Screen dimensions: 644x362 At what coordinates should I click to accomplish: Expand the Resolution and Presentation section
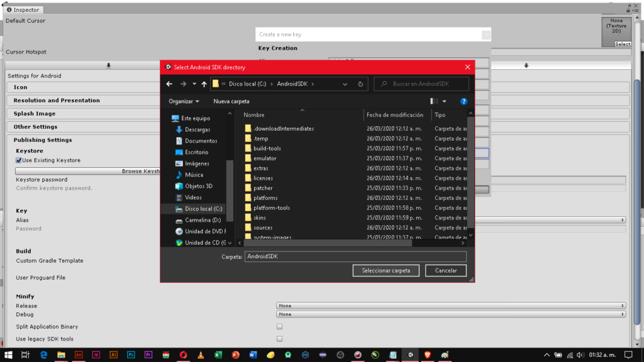[x=57, y=101]
